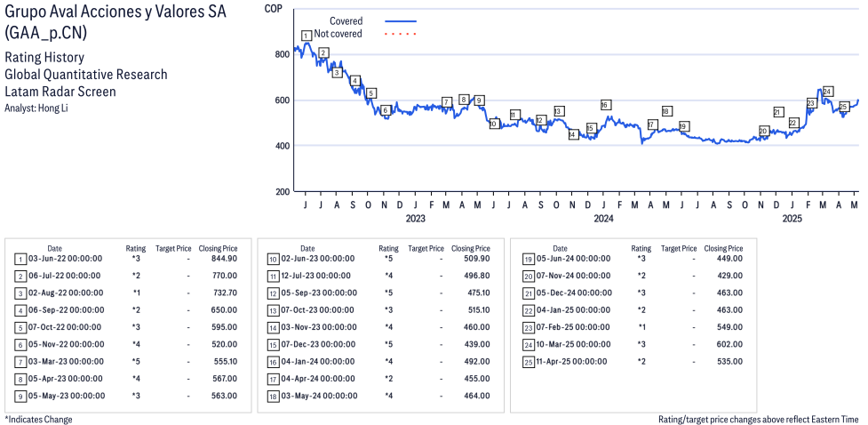868x425 pixels.
Task: Click closing price 650.00
Action: [225, 309]
